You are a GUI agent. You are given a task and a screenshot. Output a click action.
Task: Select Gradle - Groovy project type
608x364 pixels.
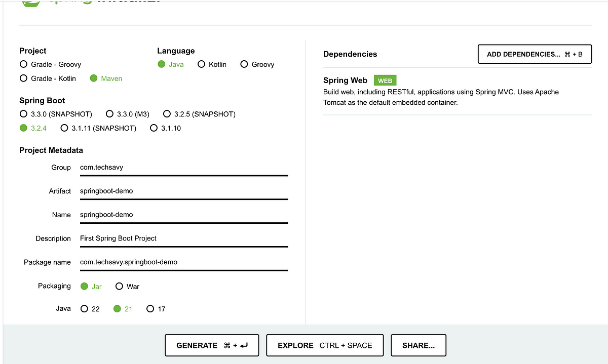coord(50,64)
